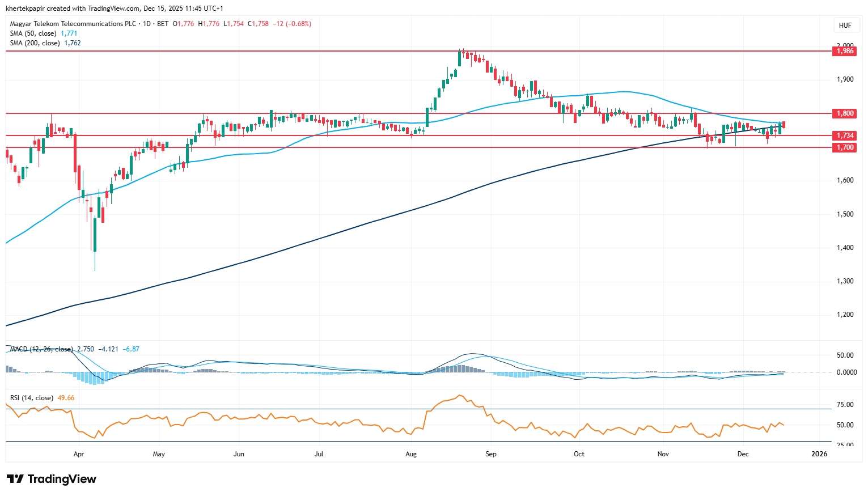
Task: Click the Magyar Telekom symbol title
Action: (74, 24)
